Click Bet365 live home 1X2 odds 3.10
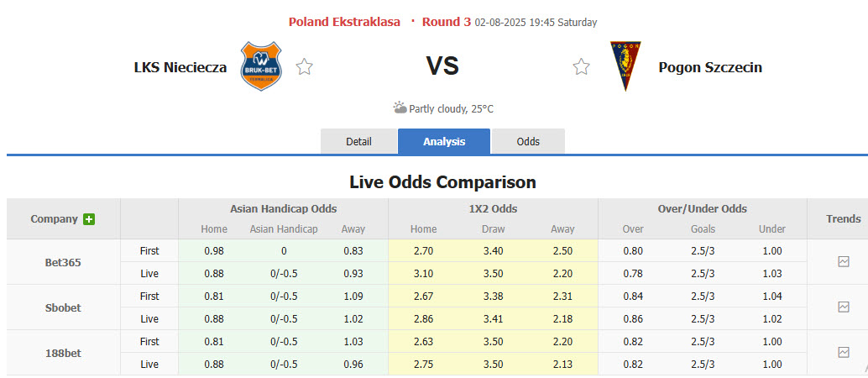868x378 pixels. tap(423, 273)
